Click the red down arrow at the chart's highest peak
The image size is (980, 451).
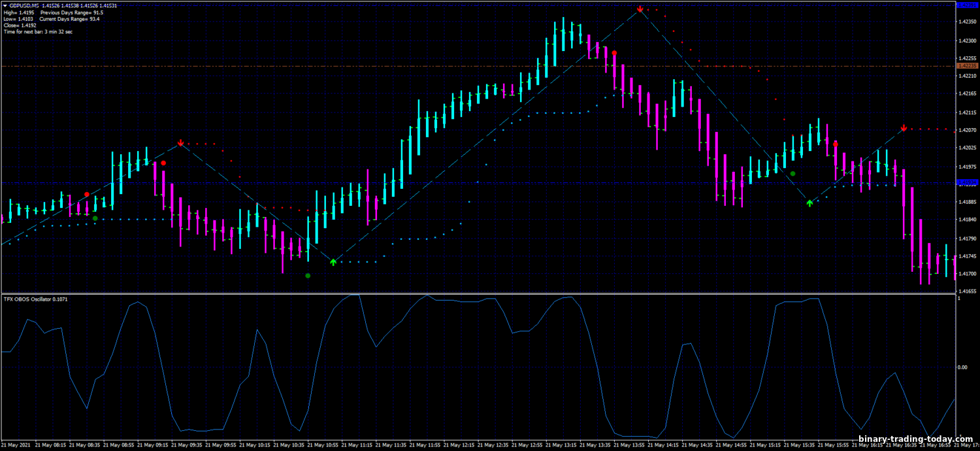[x=640, y=9]
